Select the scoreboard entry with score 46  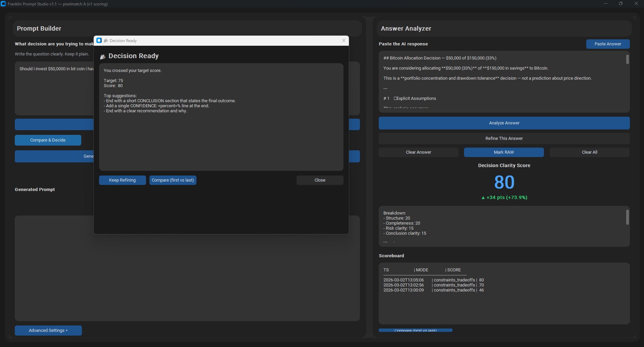433,290
